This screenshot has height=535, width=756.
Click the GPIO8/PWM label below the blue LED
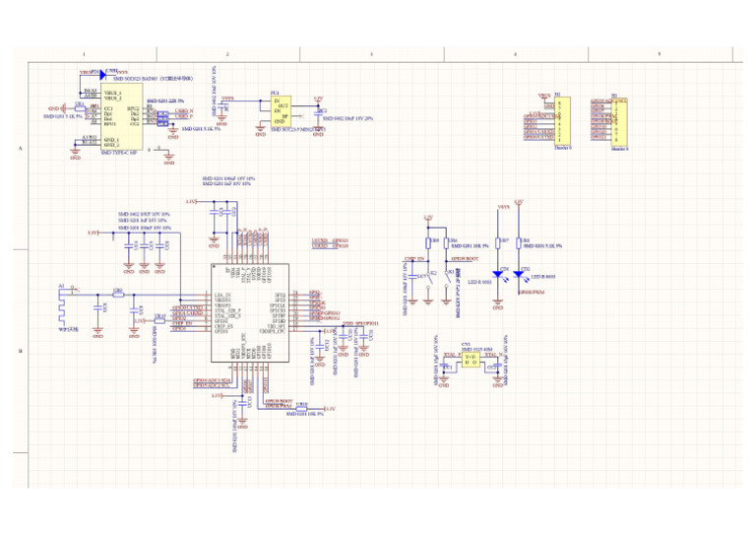[532, 293]
